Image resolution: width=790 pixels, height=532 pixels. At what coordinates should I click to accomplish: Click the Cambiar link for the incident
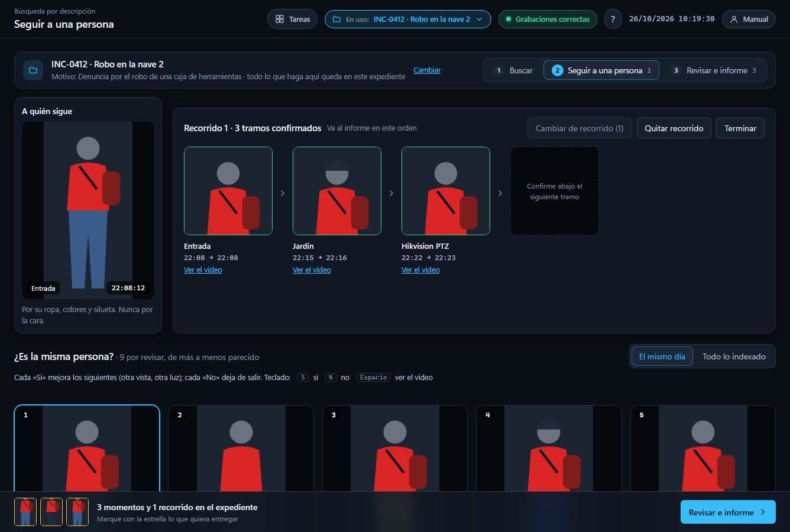[427, 70]
